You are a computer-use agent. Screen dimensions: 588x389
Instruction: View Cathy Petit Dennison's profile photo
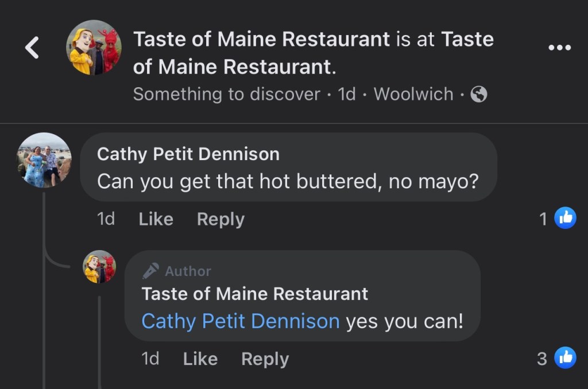44,160
